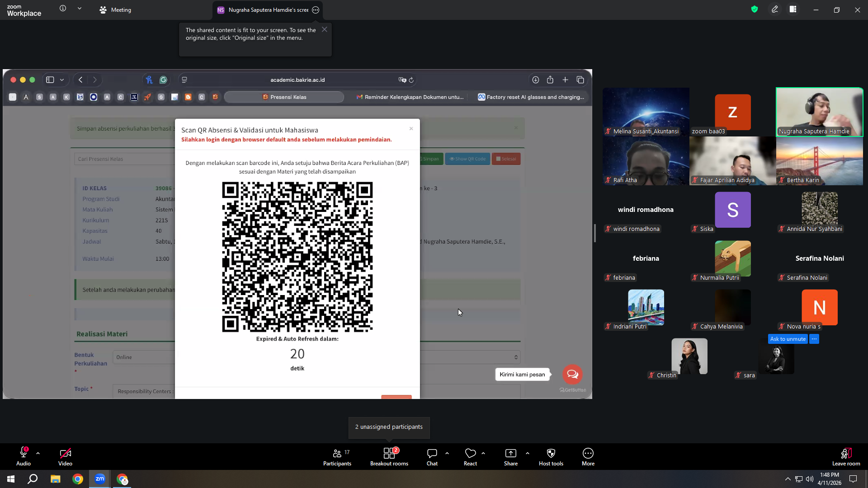Image resolution: width=868 pixels, height=488 pixels.
Task: Click the Kirimi kami pesan label
Action: (522, 375)
